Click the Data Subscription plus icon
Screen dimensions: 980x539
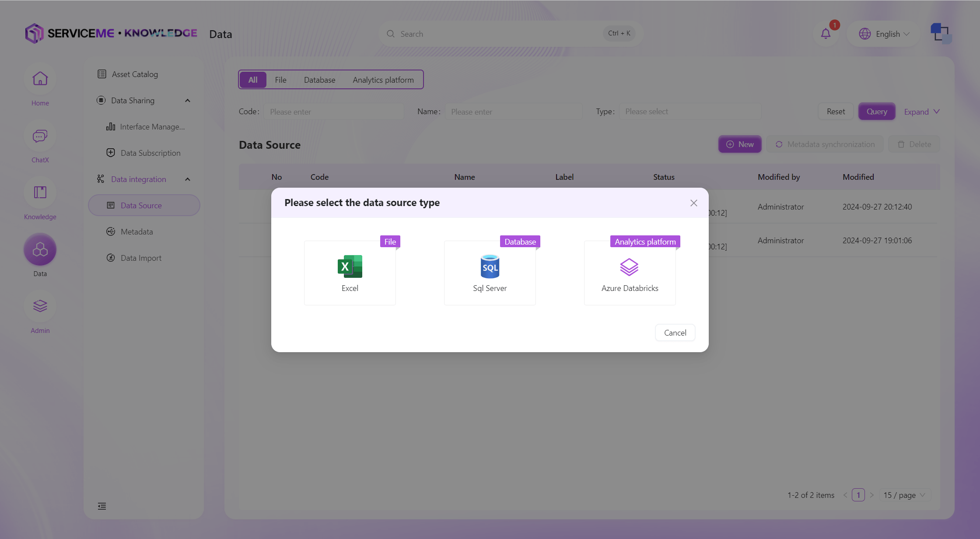111,153
